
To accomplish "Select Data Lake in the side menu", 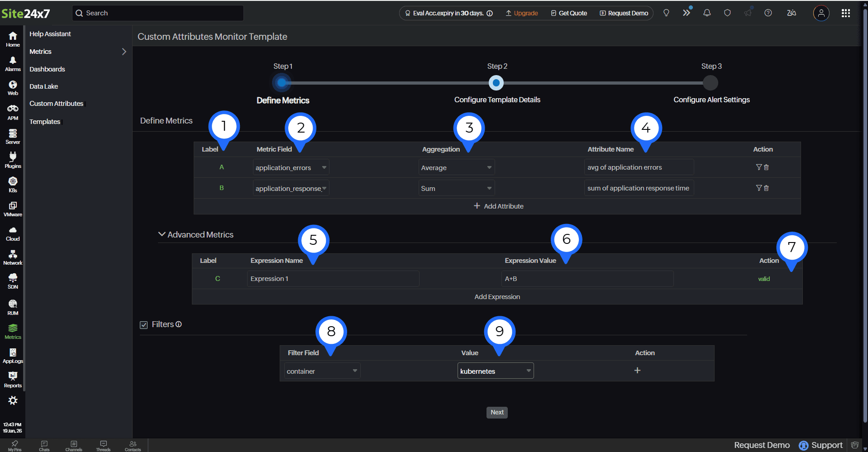I will click(44, 86).
